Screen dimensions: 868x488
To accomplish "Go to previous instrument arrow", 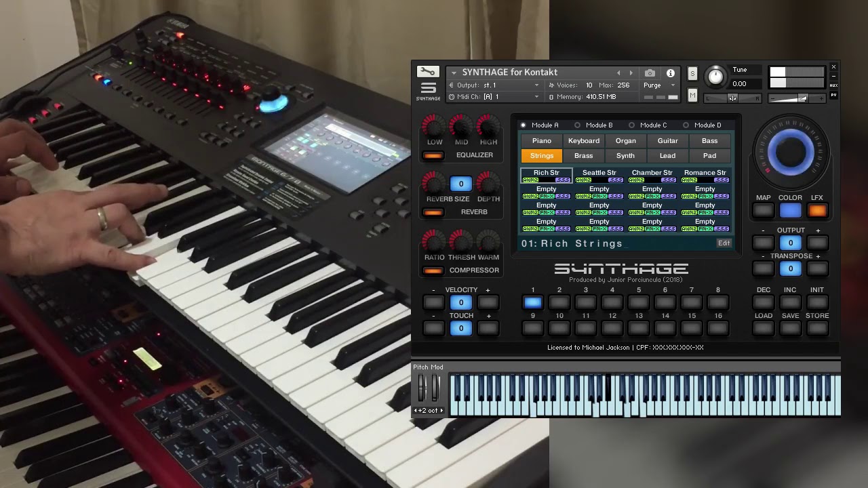I will tap(618, 73).
